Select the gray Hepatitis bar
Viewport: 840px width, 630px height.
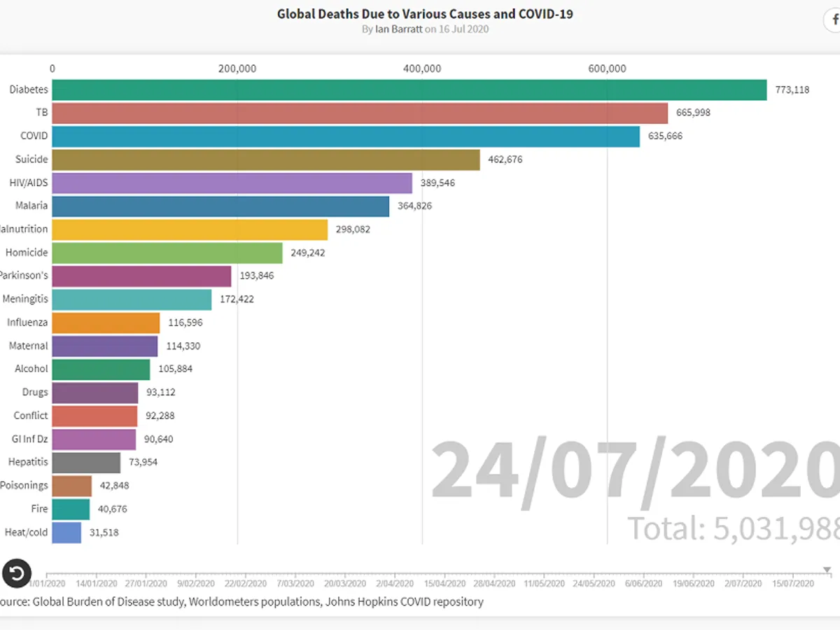tap(86, 463)
